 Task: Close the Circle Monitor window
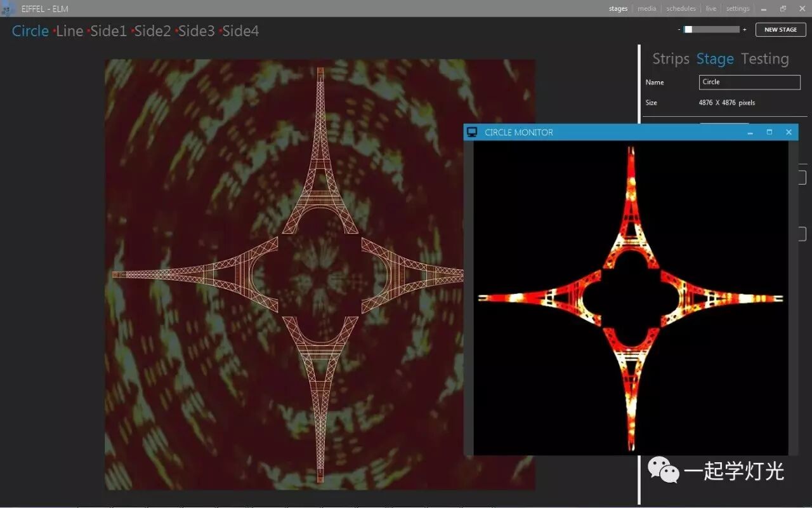point(789,132)
